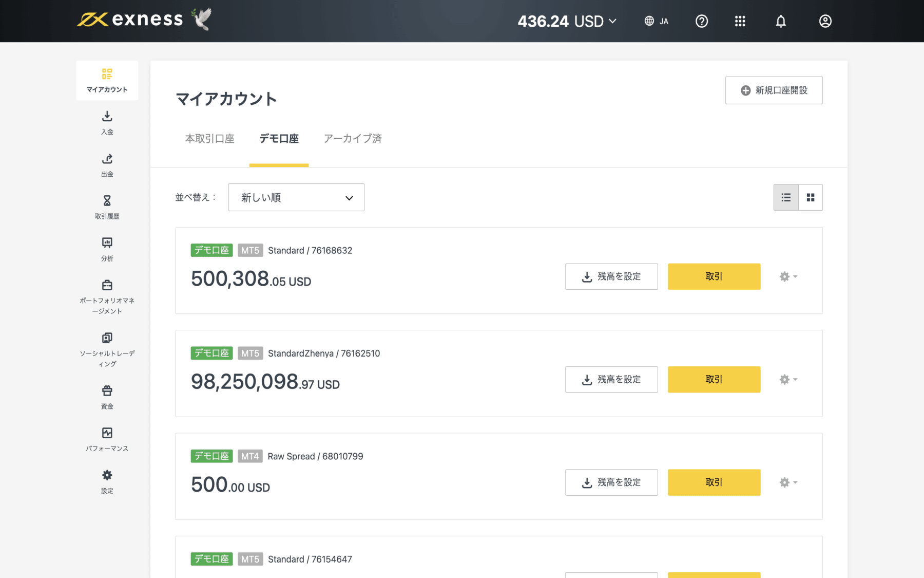
Task: Click 取引 button for StandardZhenya account
Action: tap(714, 380)
